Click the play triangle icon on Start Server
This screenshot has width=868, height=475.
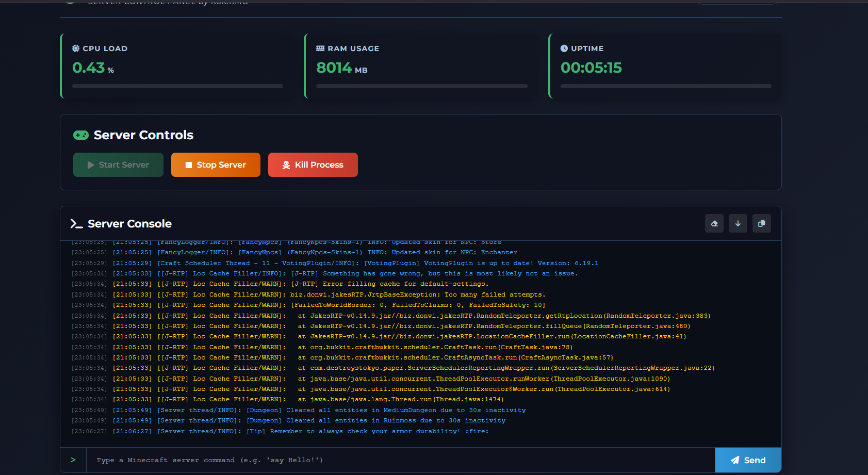tap(91, 165)
